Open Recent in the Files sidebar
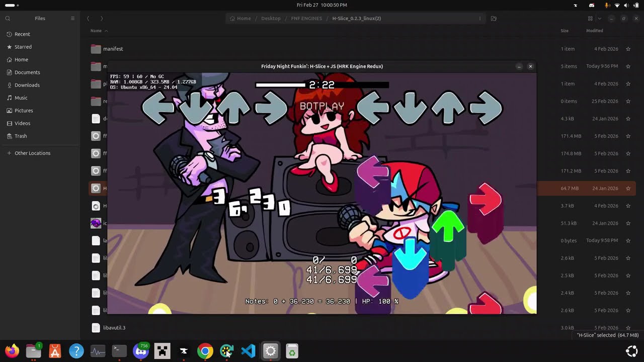Image resolution: width=644 pixels, height=362 pixels. [40, 34]
